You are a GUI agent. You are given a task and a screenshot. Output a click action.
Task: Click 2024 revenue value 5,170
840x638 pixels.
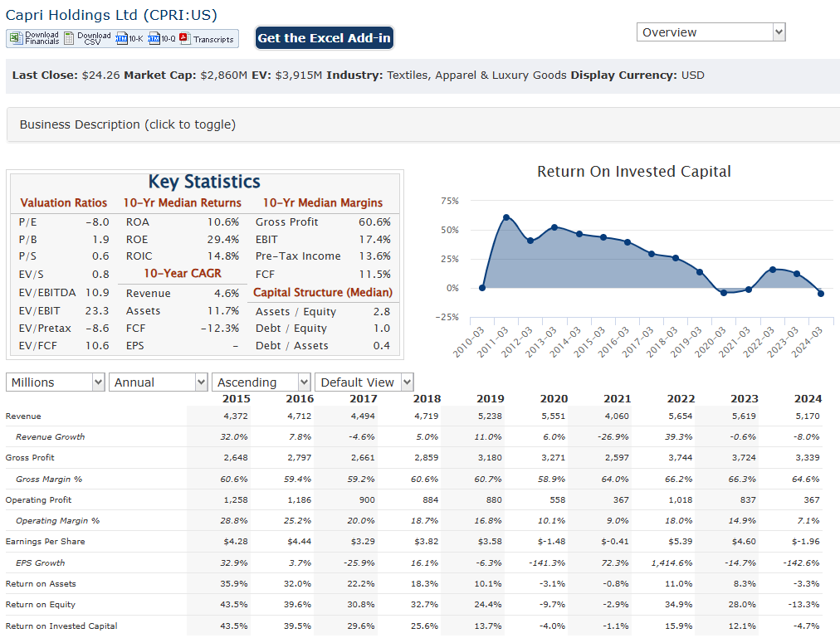(808, 416)
